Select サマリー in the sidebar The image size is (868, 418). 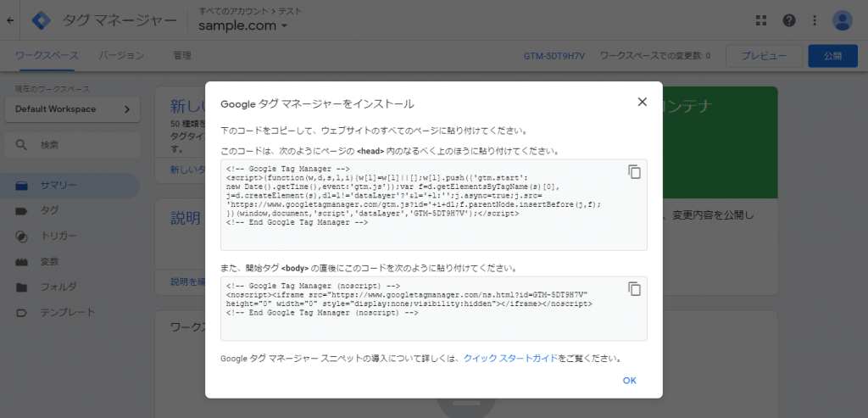click(70, 186)
